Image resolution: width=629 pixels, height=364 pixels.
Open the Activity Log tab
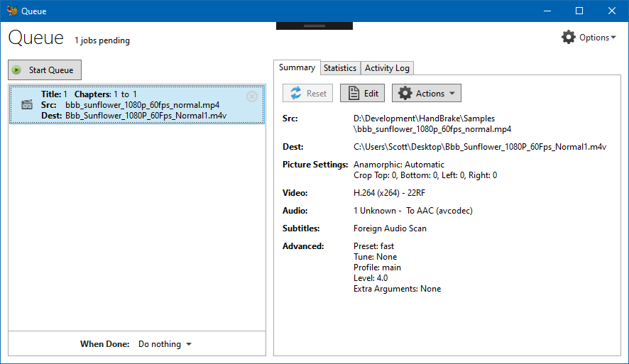[x=387, y=68]
